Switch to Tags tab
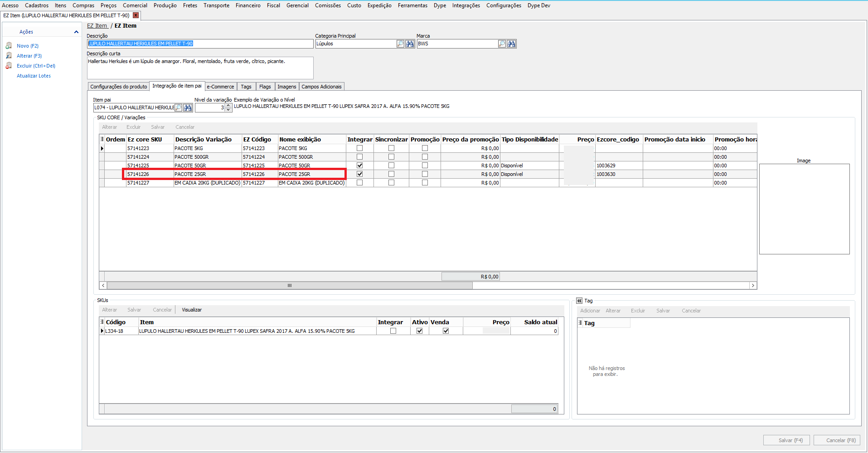Screen dimensions: 868x453 coord(246,87)
